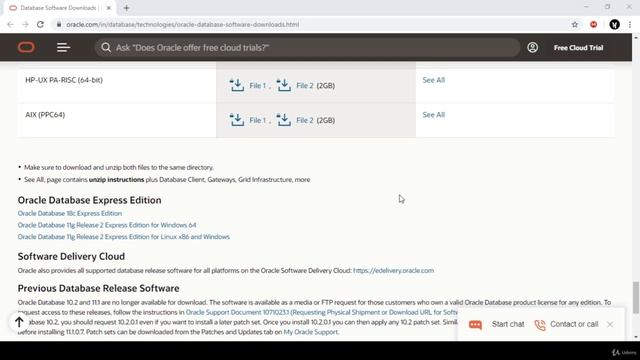The height and width of the screenshot is (360, 640).
Task: Close the Database Software Downloads tab
Action: 109,8
